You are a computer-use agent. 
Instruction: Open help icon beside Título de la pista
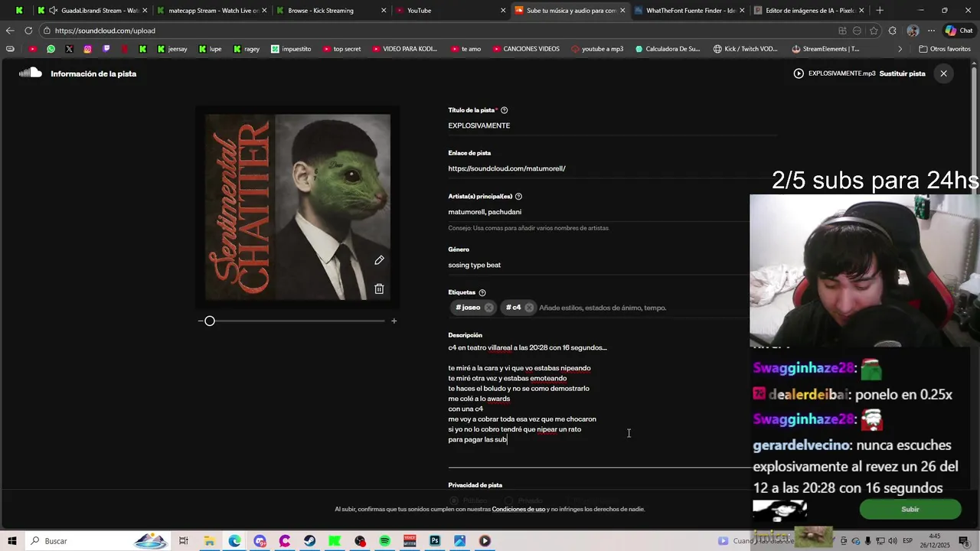(504, 110)
